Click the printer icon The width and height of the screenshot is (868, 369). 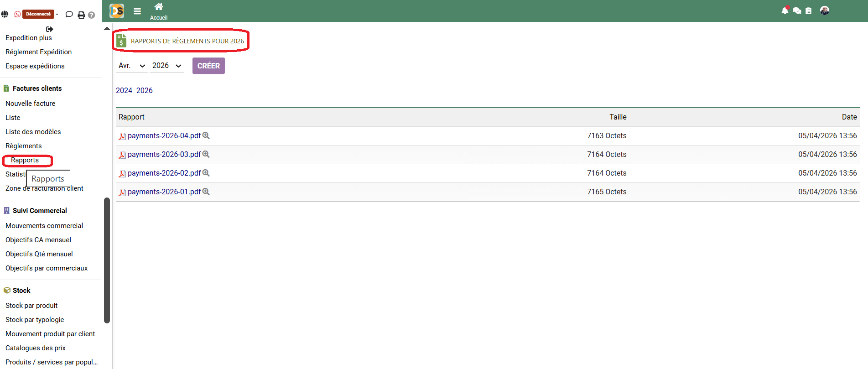(x=81, y=15)
